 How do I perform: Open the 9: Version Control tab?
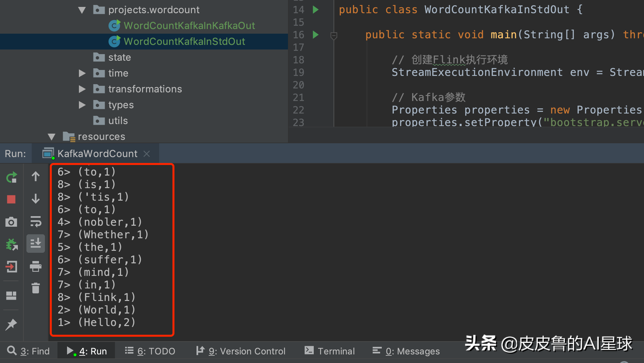pos(241,351)
